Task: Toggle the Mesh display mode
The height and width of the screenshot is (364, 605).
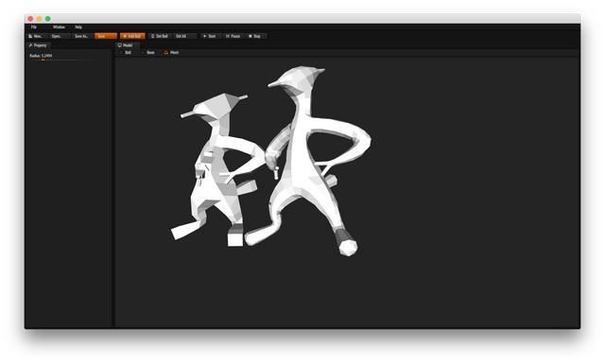Action: pyautogui.click(x=171, y=53)
